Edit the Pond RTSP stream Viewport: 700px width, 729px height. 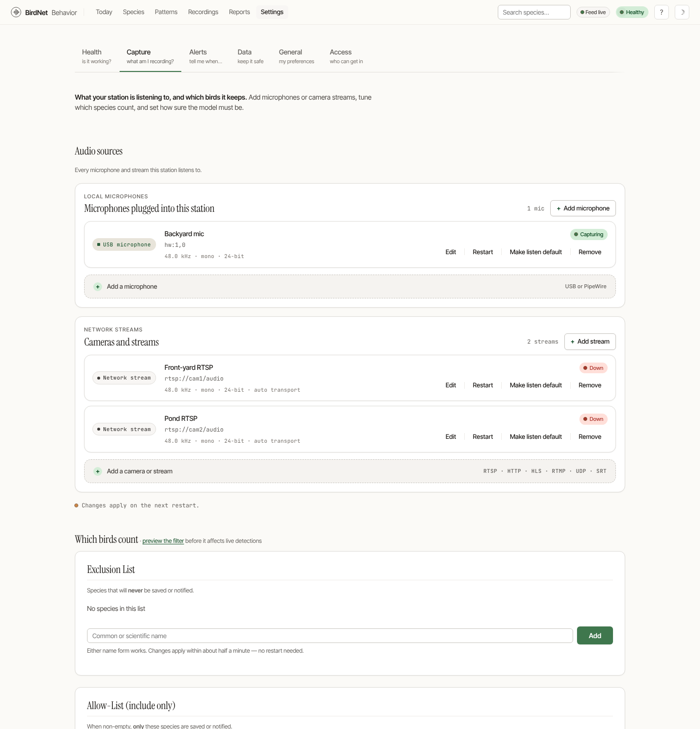coord(451,437)
